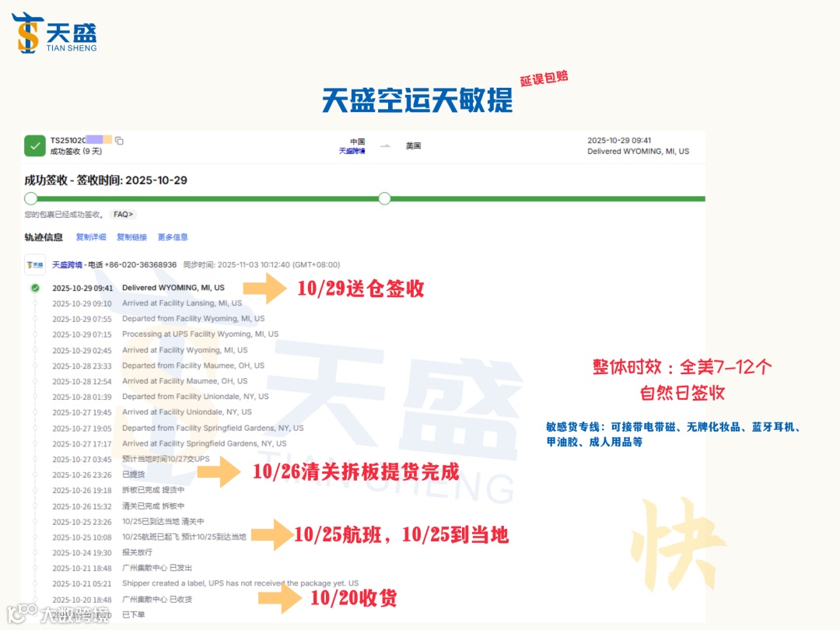Select 'Arrived at Facility Lansing, MI, US' row
Screen dimensions: 840x630
(147, 303)
